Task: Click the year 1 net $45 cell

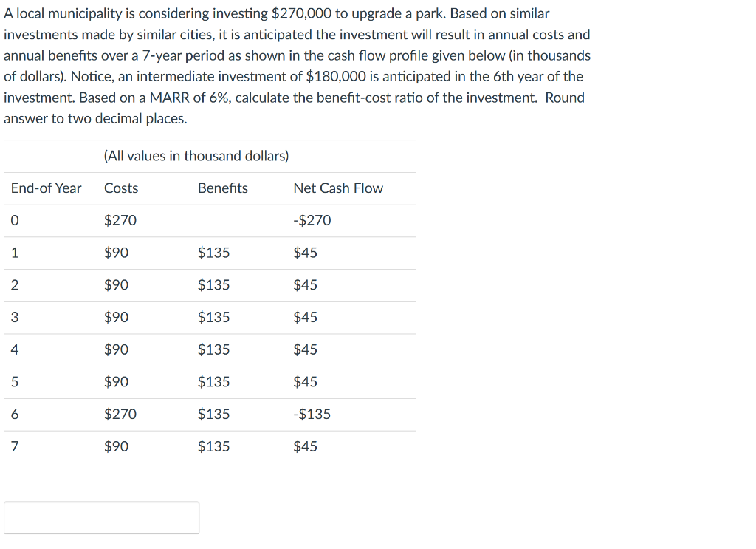Action: tap(305, 253)
